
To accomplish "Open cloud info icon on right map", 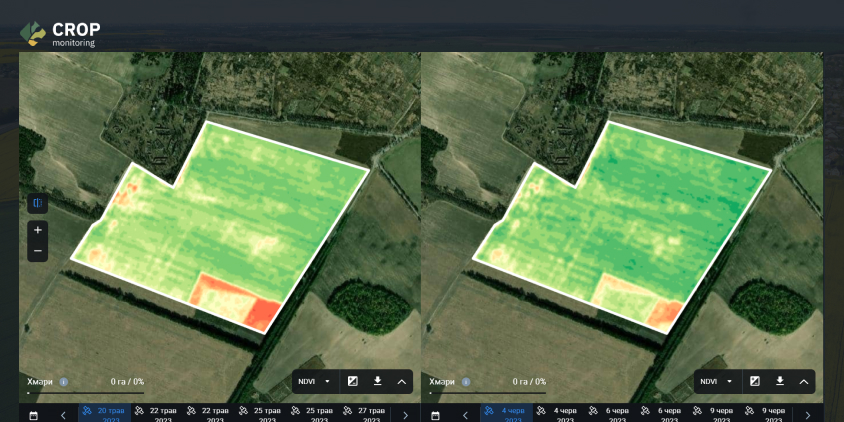I will 466,382.
